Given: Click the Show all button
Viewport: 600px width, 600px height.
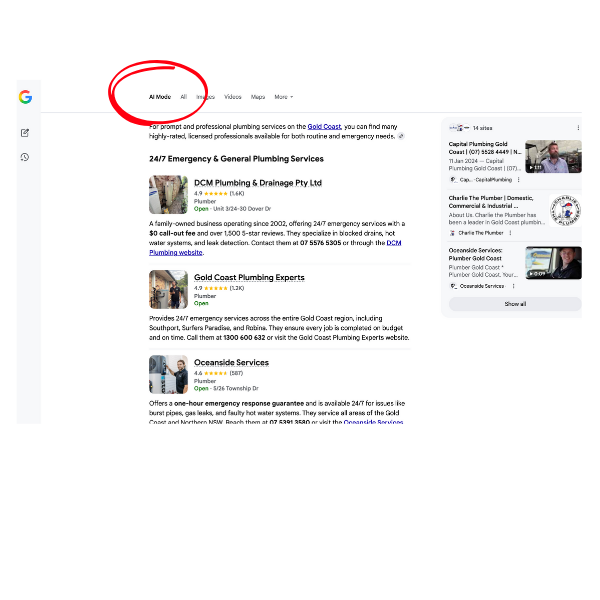Looking at the screenshot, I should pyautogui.click(x=515, y=304).
